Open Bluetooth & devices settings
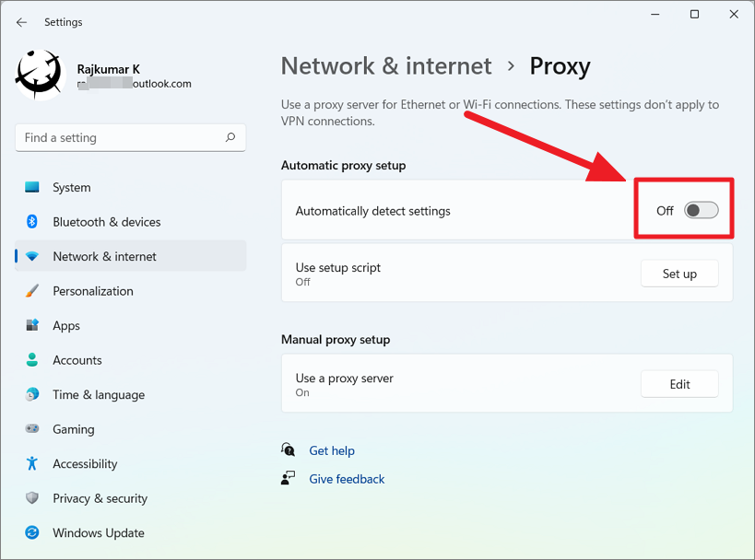The image size is (755, 560). coord(131,222)
